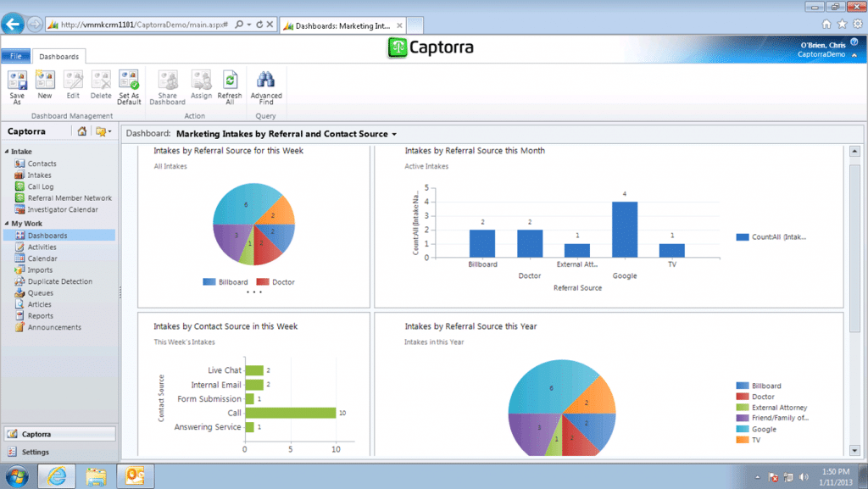The width and height of the screenshot is (868, 489).
Task: Collapse the My Work section
Action: pos(7,224)
